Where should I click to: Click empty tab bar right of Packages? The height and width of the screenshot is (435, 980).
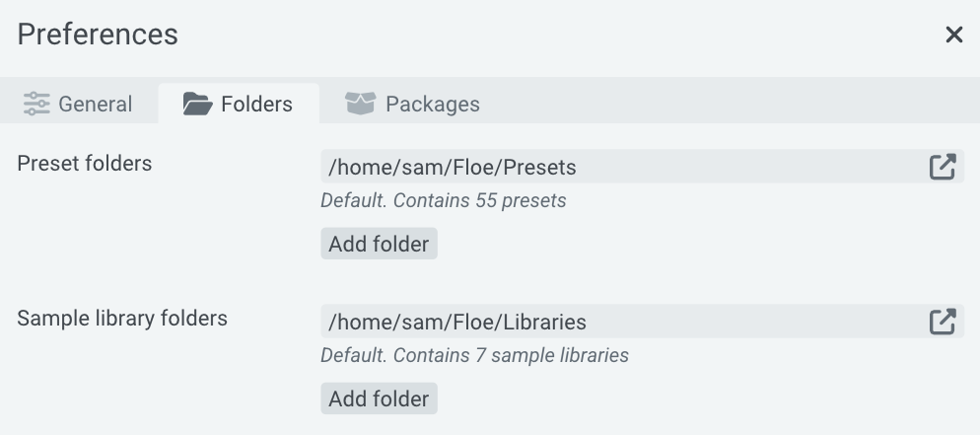730,104
